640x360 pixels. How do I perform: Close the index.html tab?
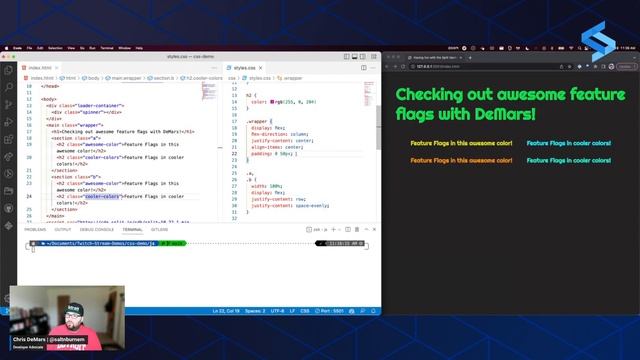(57, 68)
